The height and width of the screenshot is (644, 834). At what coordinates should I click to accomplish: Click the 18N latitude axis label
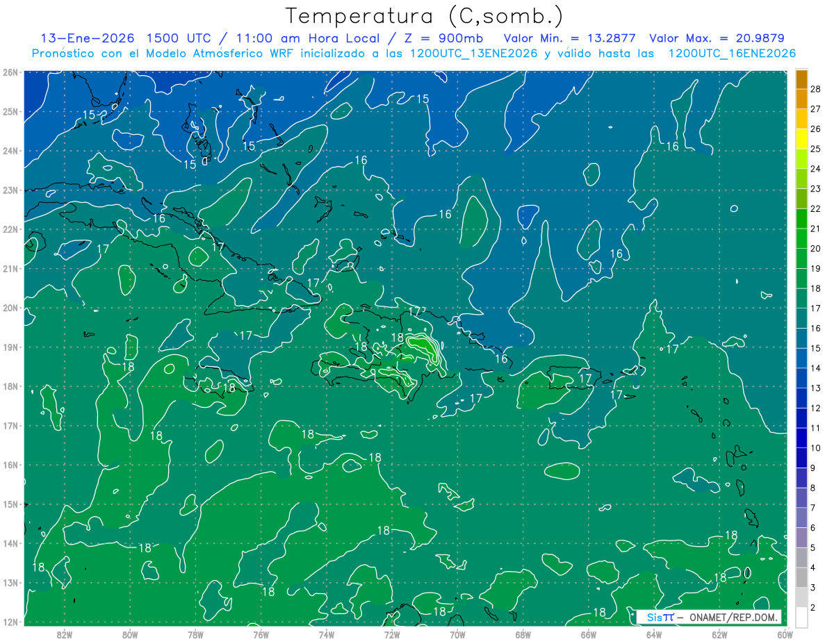click(x=10, y=386)
